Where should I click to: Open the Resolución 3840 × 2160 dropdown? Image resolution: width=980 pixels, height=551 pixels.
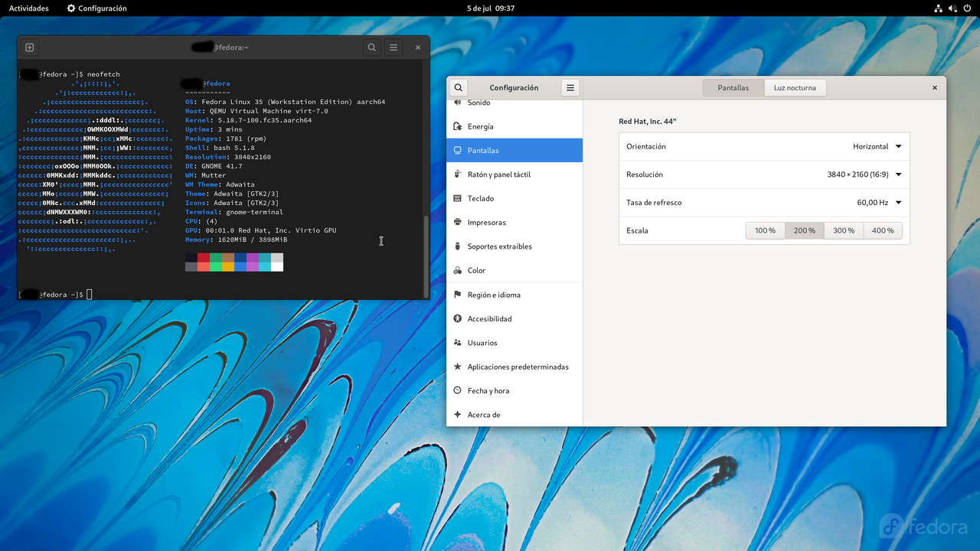(x=864, y=174)
